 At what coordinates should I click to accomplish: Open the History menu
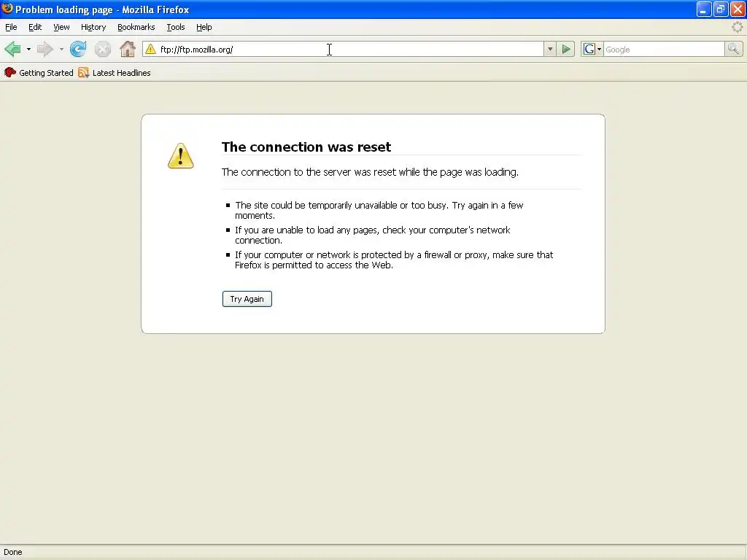[93, 27]
